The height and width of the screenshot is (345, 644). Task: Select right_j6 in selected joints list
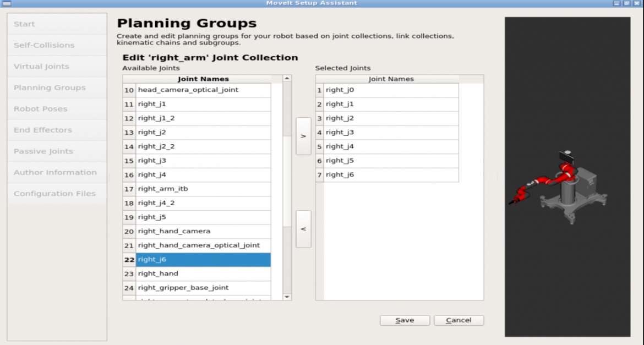391,174
